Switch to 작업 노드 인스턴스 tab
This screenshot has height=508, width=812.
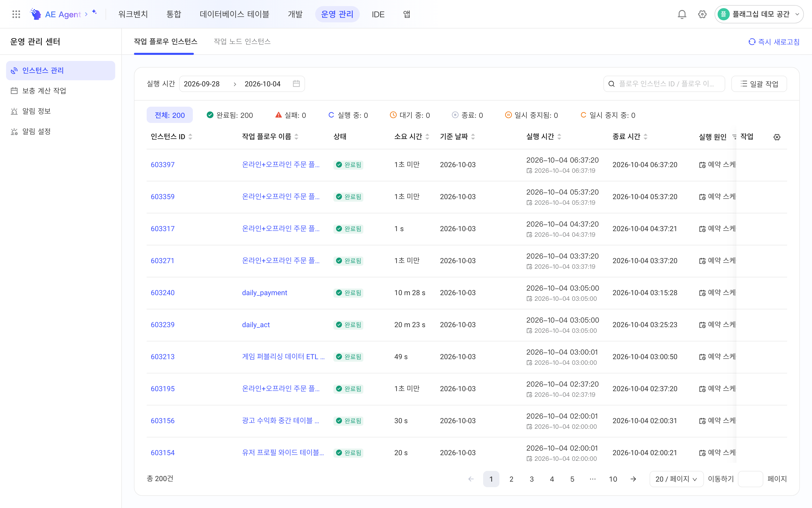click(242, 41)
